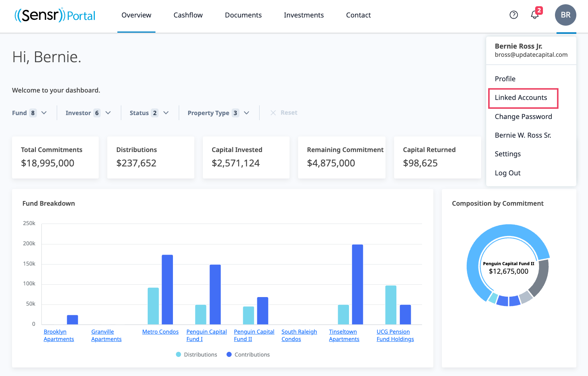Toggle Distributions legend marker
The width and height of the screenshot is (588, 376).
click(x=178, y=355)
